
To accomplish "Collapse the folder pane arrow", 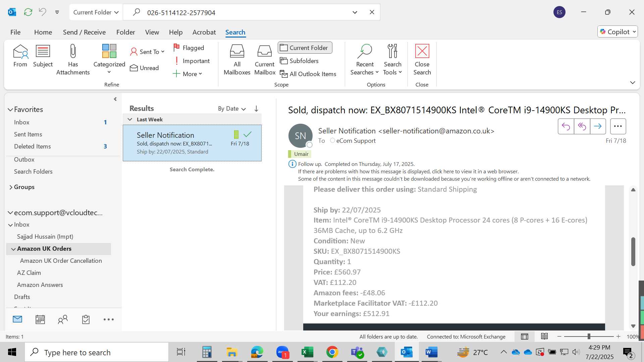I will tap(115, 99).
